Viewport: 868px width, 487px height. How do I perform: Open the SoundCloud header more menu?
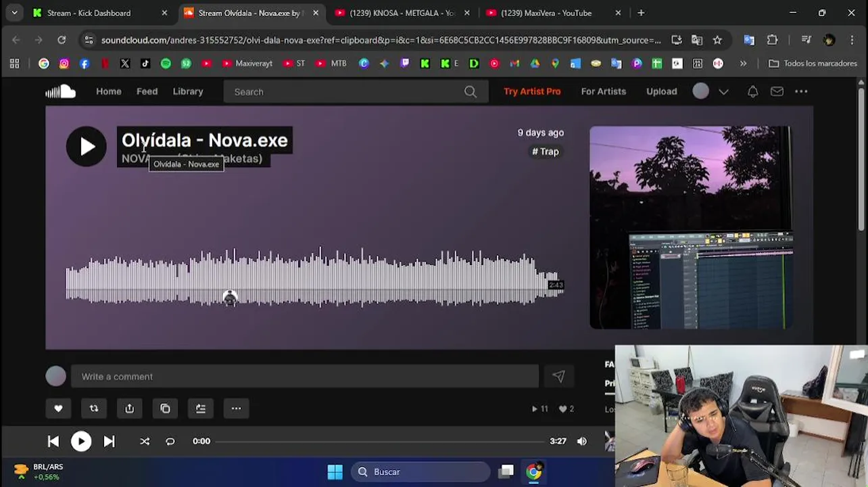point(801,91)
